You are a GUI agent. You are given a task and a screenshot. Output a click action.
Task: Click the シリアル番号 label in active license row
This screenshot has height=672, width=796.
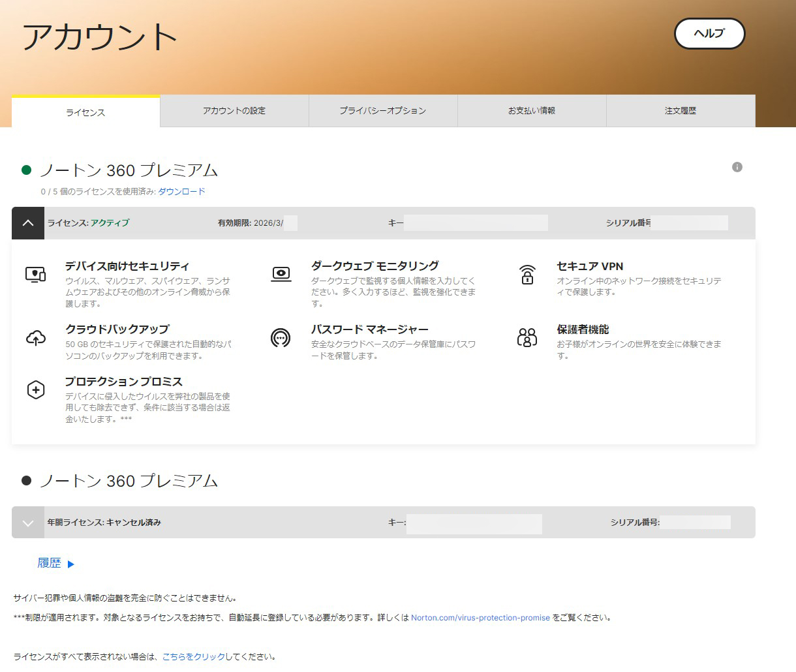coord(628,223)
